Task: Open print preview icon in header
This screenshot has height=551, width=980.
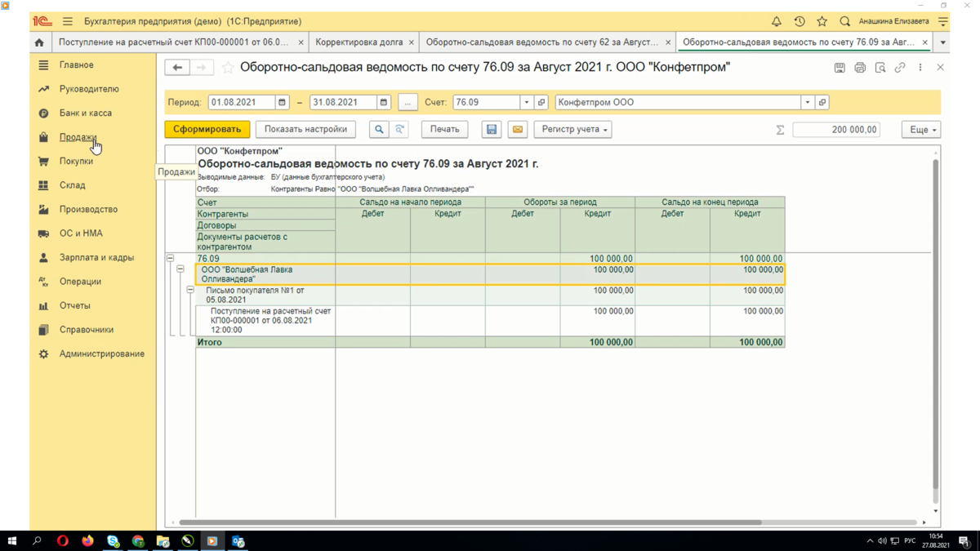Action: point(880,68)
